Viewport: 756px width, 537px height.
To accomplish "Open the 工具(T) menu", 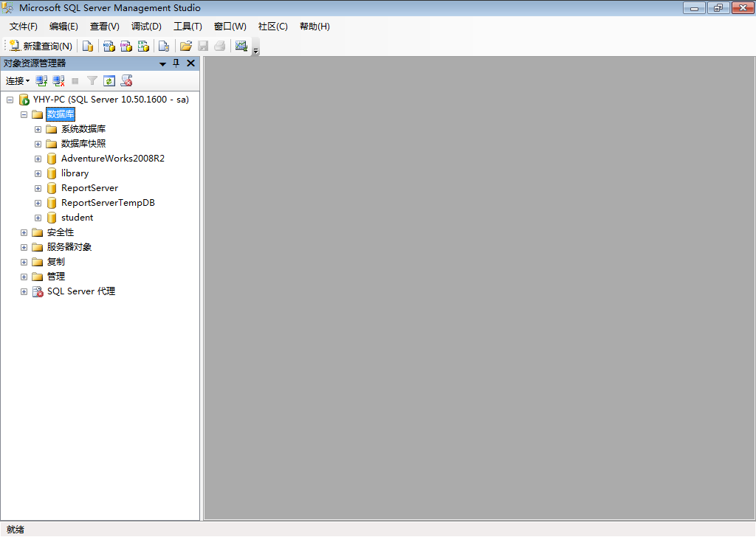I will tap(188, 27).
